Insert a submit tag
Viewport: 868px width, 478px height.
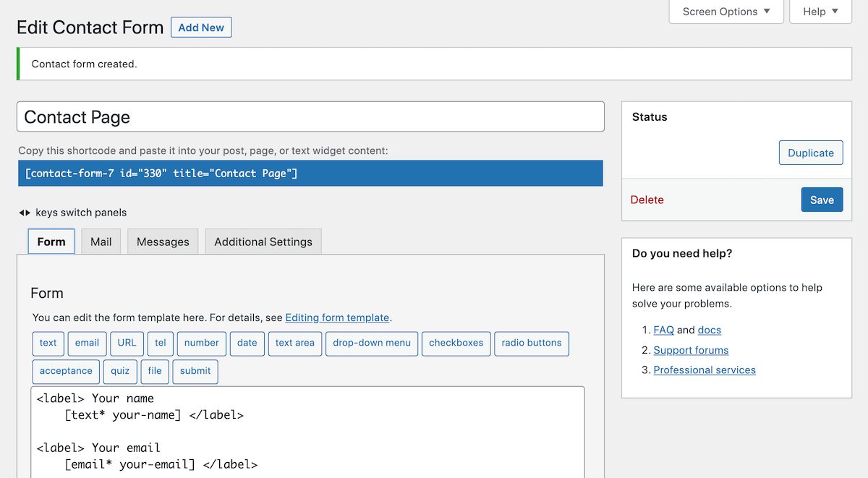[195, 371]
